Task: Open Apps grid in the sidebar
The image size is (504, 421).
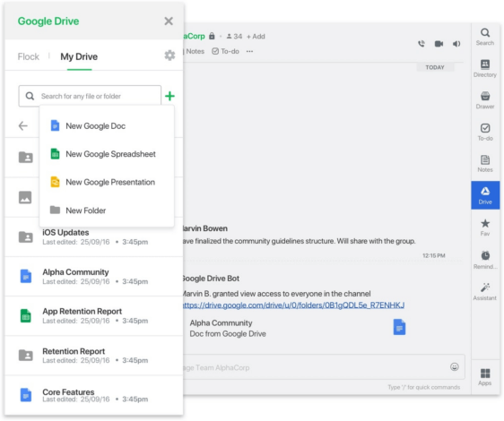Action: coord(485,377)
